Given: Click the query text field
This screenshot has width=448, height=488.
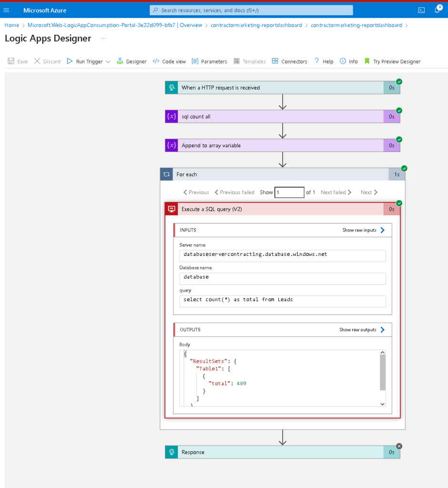Looking at the screenshot, I should tap(282, 301).
